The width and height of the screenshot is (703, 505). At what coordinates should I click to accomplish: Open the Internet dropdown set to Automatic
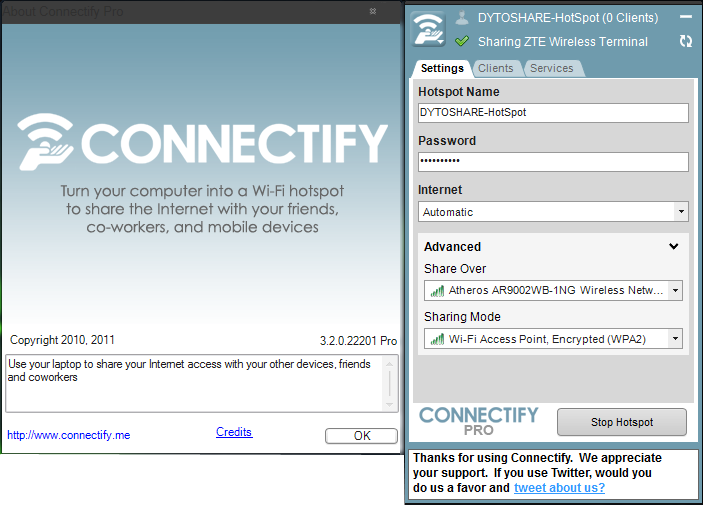tap(553, 212)
